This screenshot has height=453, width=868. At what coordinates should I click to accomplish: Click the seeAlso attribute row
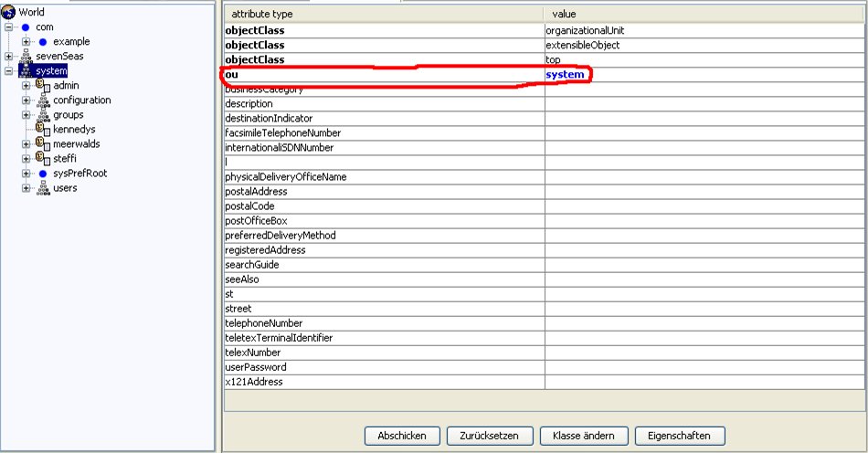(545, 279)
